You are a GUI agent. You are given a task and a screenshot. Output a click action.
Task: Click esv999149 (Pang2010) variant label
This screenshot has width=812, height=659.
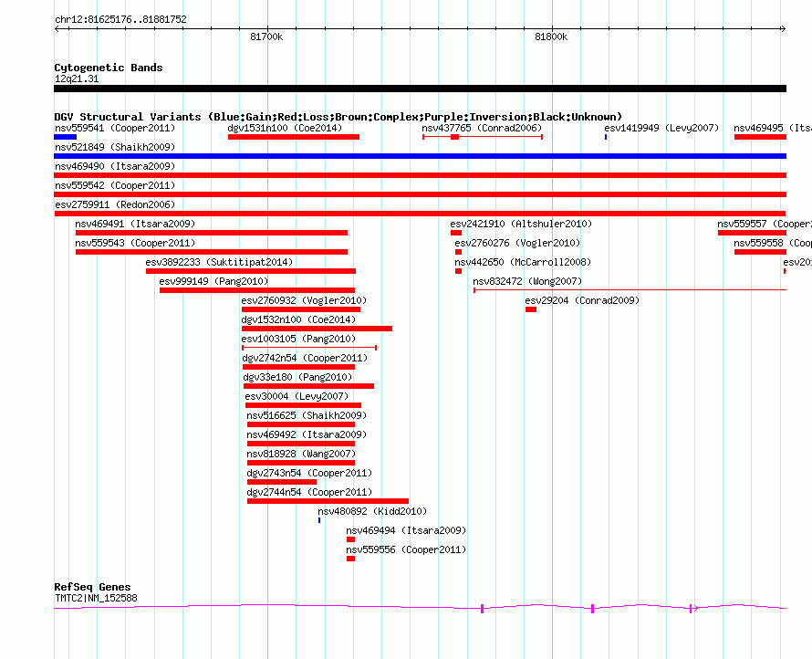tap(213, 281)
